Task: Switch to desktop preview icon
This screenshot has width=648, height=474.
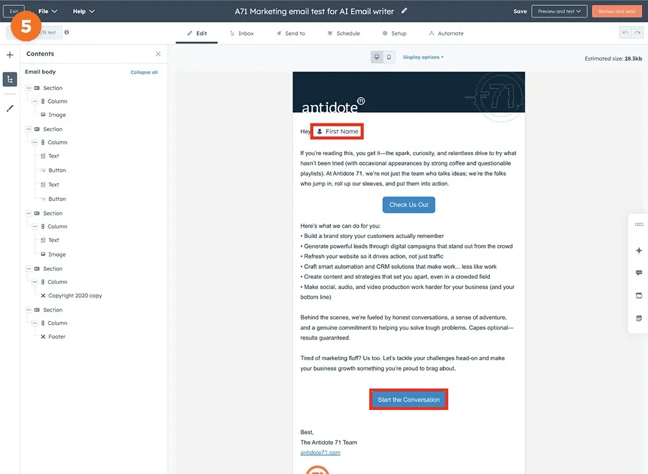Action: click(376, 57)
